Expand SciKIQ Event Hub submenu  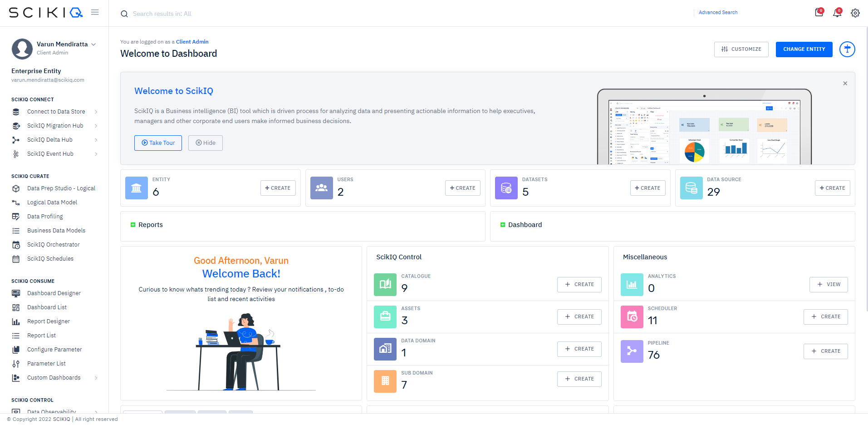[96, 154]
